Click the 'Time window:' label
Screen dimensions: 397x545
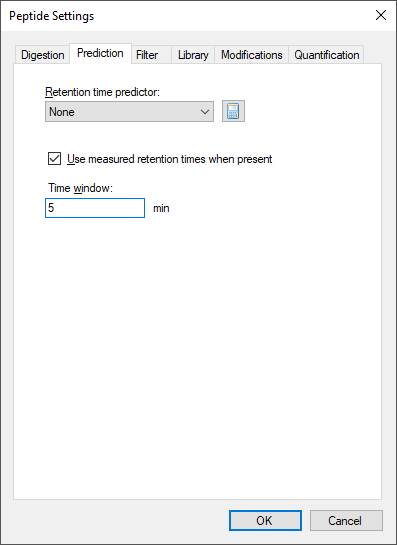(x=81, y=188)
